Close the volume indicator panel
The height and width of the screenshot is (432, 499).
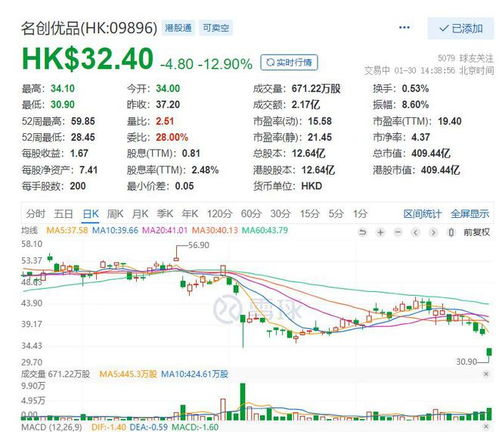click(x=486, y=374)
